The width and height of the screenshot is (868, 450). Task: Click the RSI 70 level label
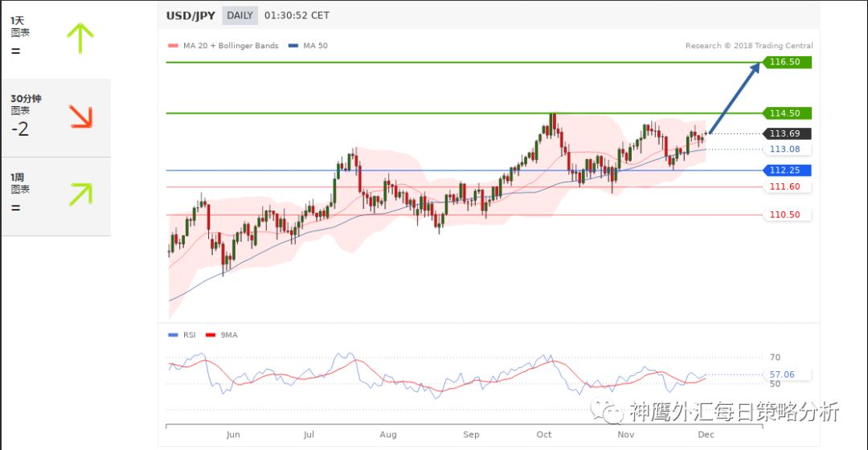775,358
